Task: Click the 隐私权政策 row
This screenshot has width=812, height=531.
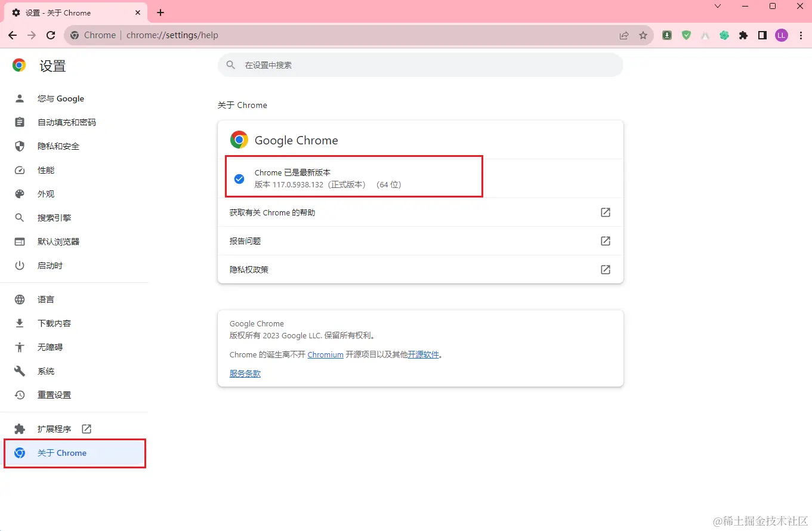Action: tap(420, 270)
